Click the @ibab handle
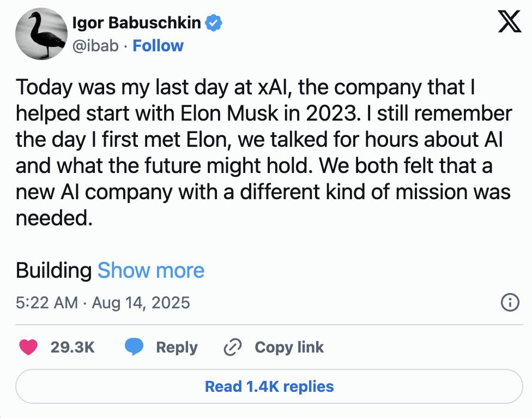Image resolution: width=532 pixels, height=418 pixels. (95, 46)
